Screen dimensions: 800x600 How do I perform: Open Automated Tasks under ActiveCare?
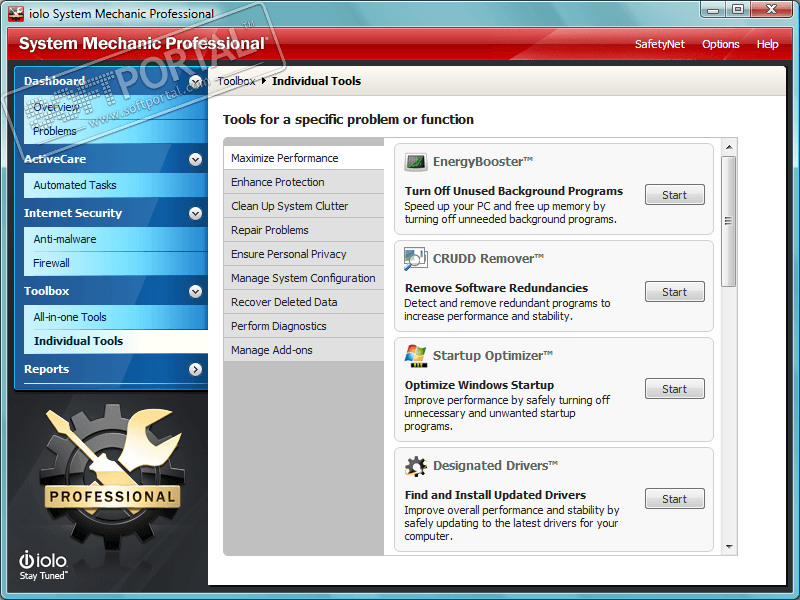pos(116,185)
